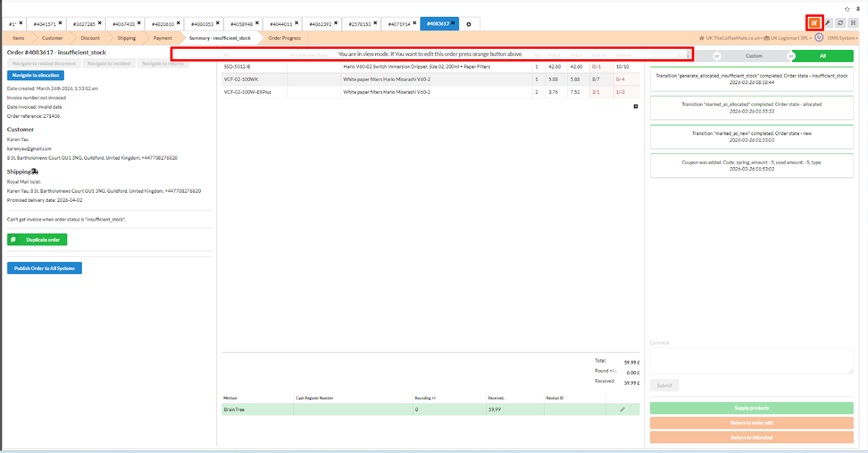Click the Supply products button
Image resolution: width=868 pixels, height=453 pixels.
point(751,408)
